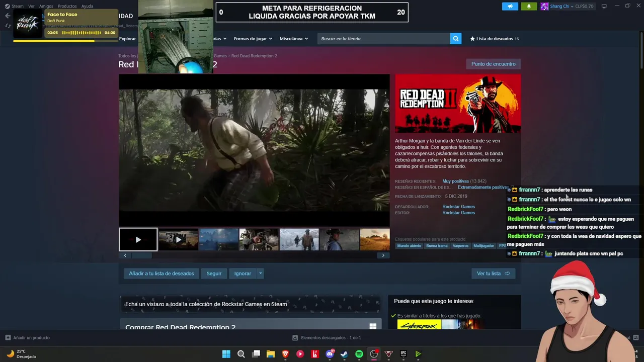Switch to OBS Studio in the taskbar
Screen dimensions: 644x362
pos(374,354)
